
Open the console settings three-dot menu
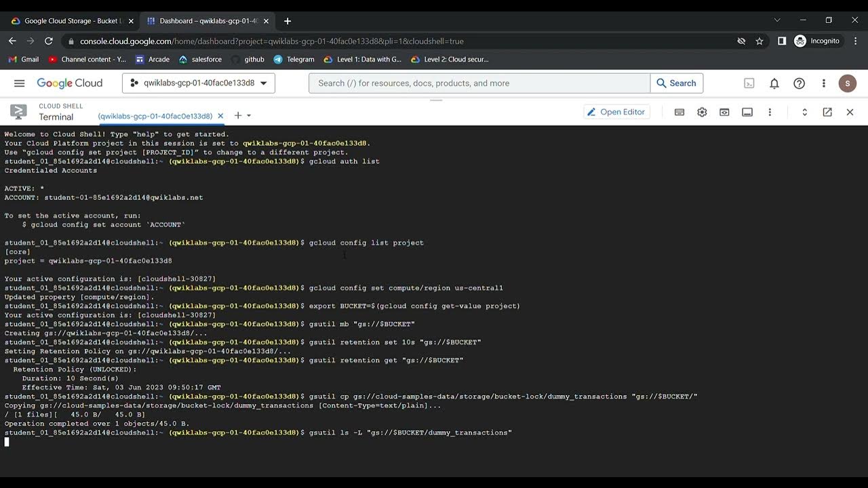click(824, 83)
